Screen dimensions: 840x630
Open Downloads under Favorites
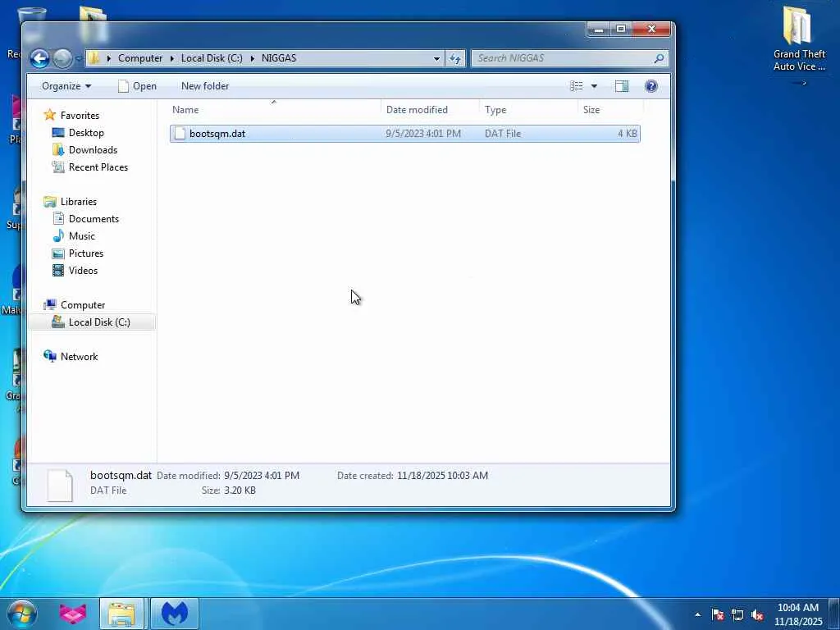[93, 149]
